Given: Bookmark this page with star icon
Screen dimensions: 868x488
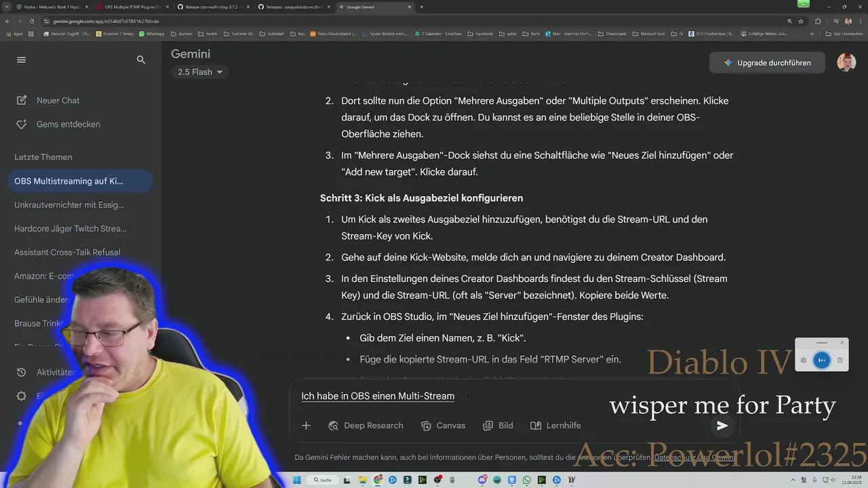Looking at the screenshot, I should point(801,21).
